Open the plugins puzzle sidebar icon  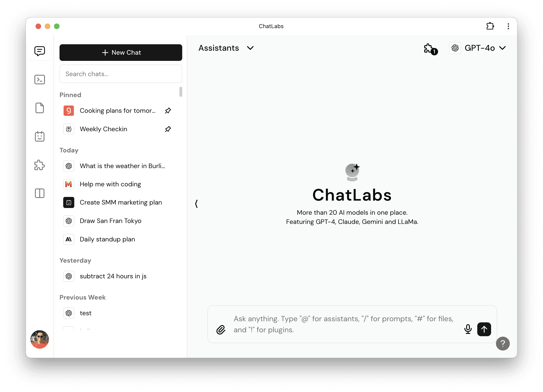click(40, 165)
